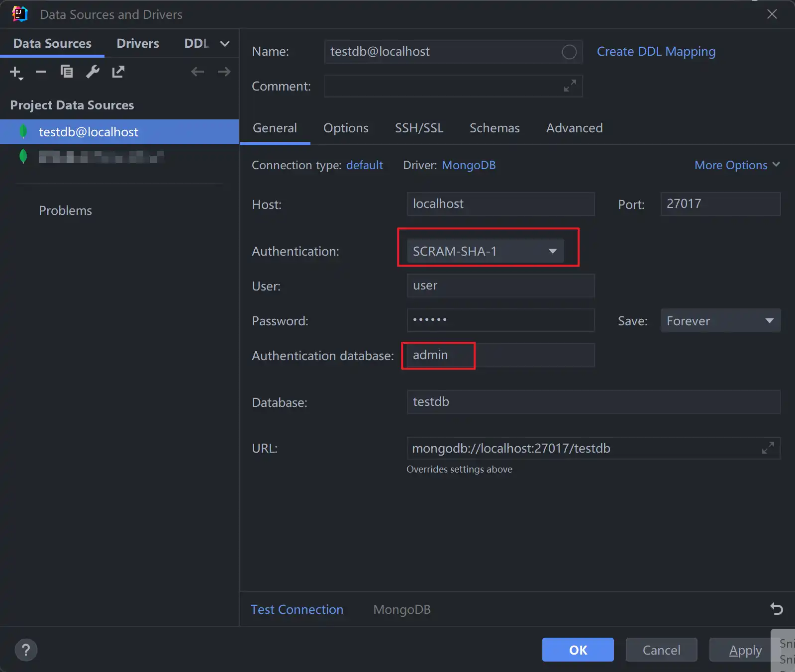
Task: Click the Add data source plus icon
Action: [16, 73]
